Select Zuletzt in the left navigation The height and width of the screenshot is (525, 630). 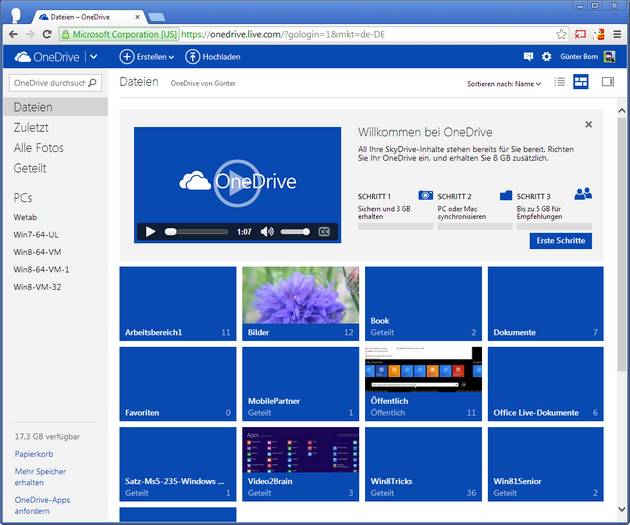(x=31, y=127)
